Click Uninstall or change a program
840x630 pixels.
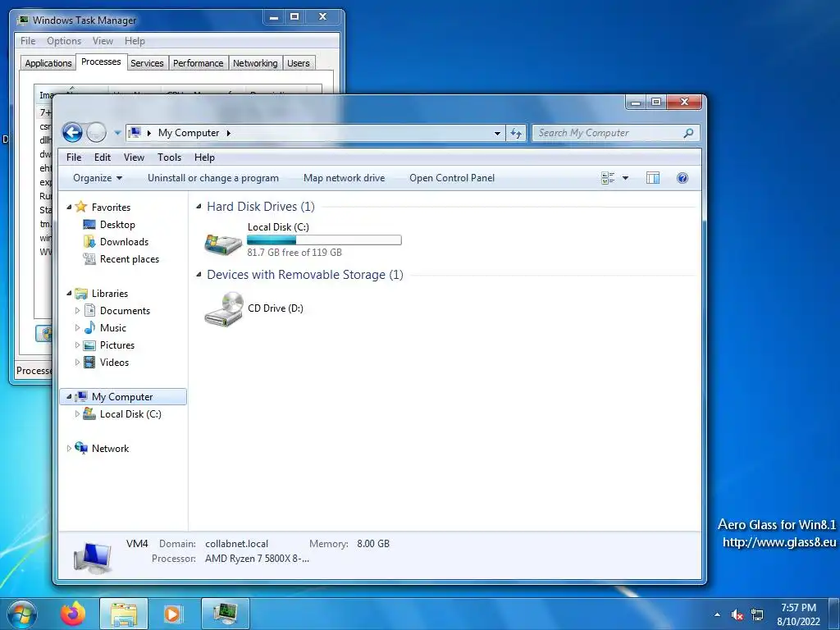pyautogui.click(x=213, y=178)
